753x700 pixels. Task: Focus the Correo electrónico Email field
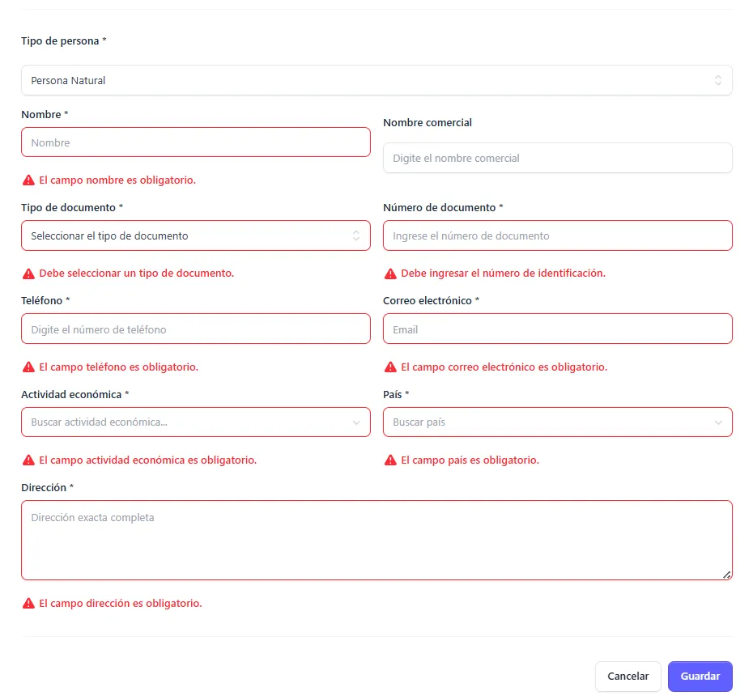pos(557,329)
